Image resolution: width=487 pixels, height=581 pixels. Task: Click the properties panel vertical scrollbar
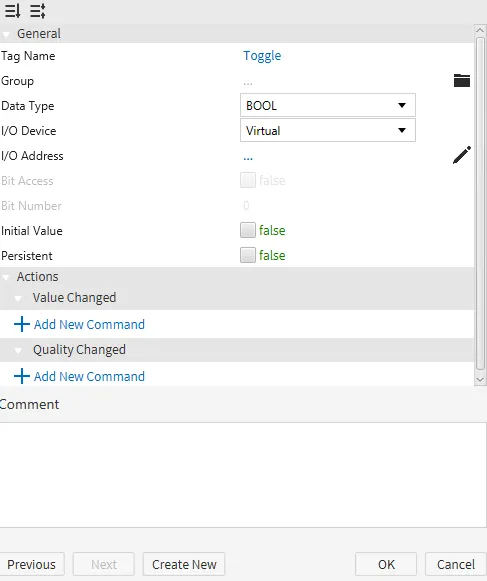(x=480, y=203)
